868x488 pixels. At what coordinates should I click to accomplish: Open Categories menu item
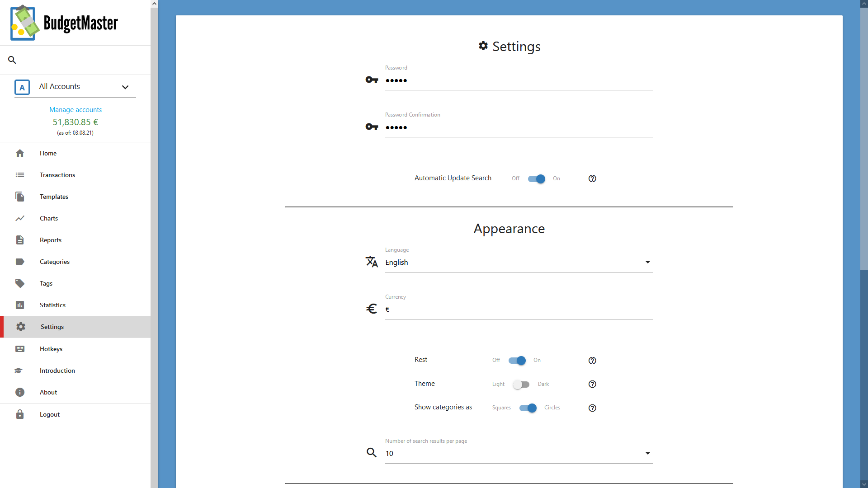click(75, 262)
